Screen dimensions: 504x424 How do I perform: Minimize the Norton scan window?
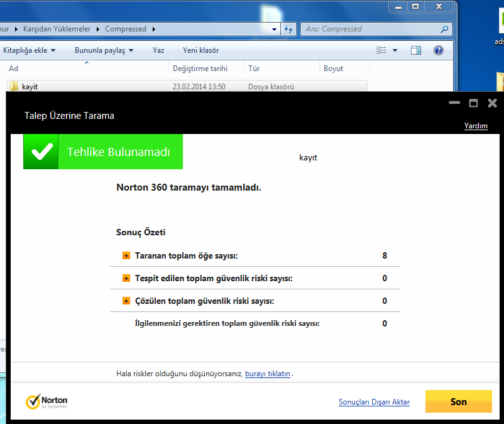[454, 103]
